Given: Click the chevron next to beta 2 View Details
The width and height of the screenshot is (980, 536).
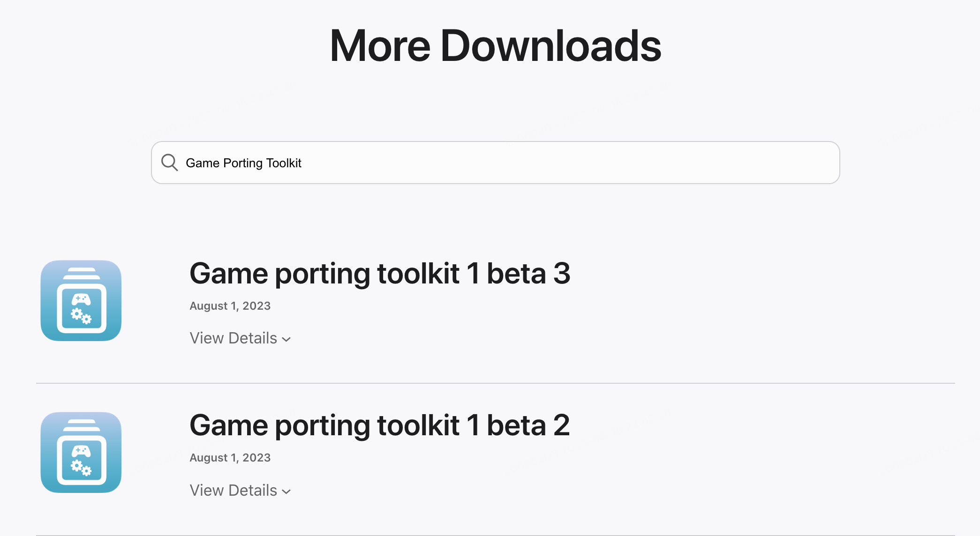Looking at the screenshot, I should click(286, 491).
